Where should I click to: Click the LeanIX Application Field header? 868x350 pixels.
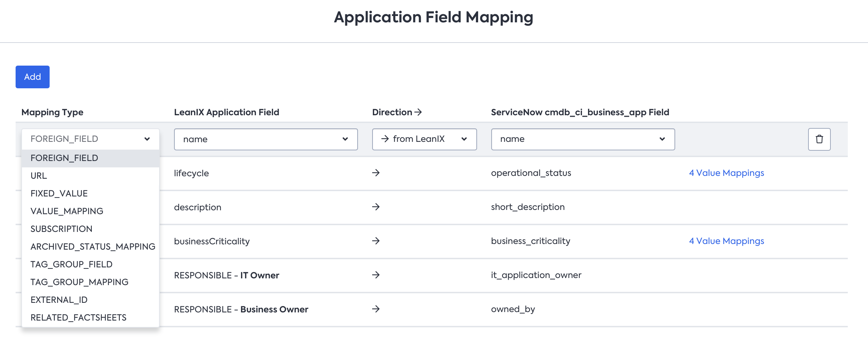[226, 112]
